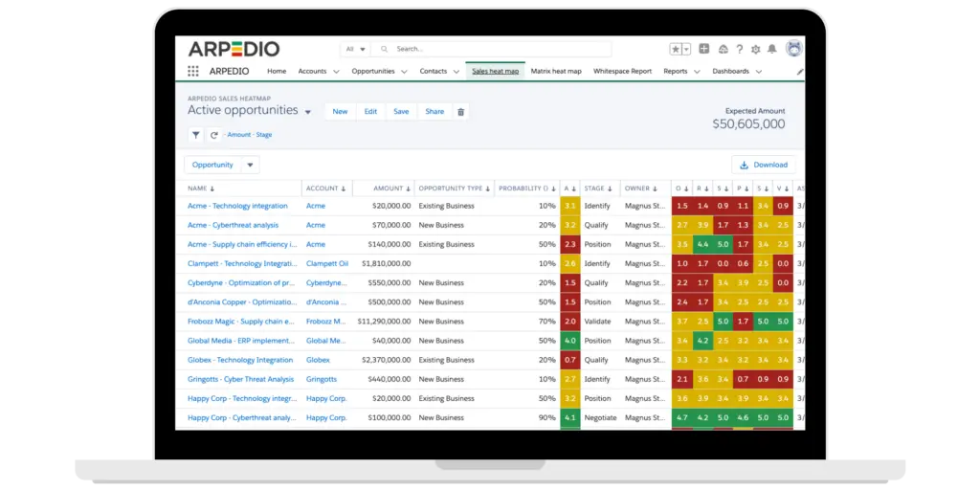Open Acme - Technology integration opportunity link

click(237, 206)
